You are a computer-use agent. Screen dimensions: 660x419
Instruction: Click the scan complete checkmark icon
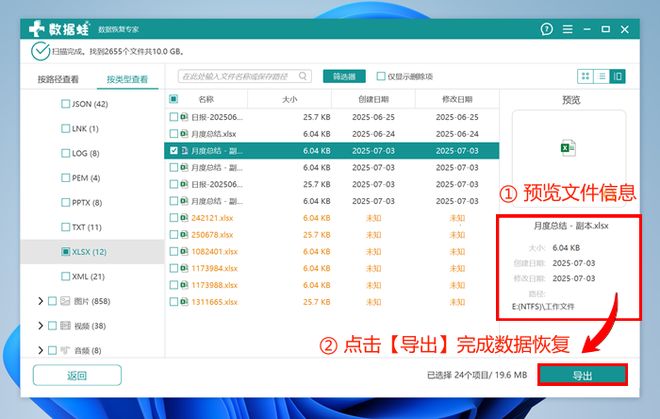40,51
